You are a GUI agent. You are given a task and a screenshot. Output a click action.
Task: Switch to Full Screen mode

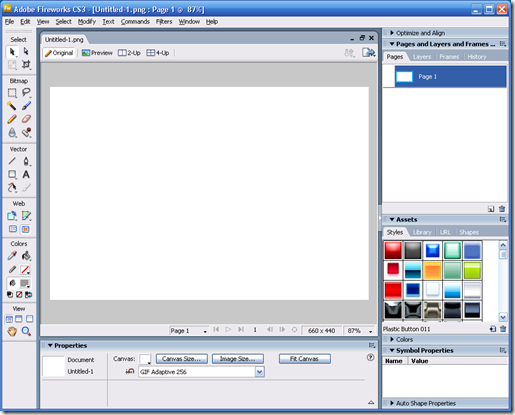pyautogui.click(x=29, y=319)
